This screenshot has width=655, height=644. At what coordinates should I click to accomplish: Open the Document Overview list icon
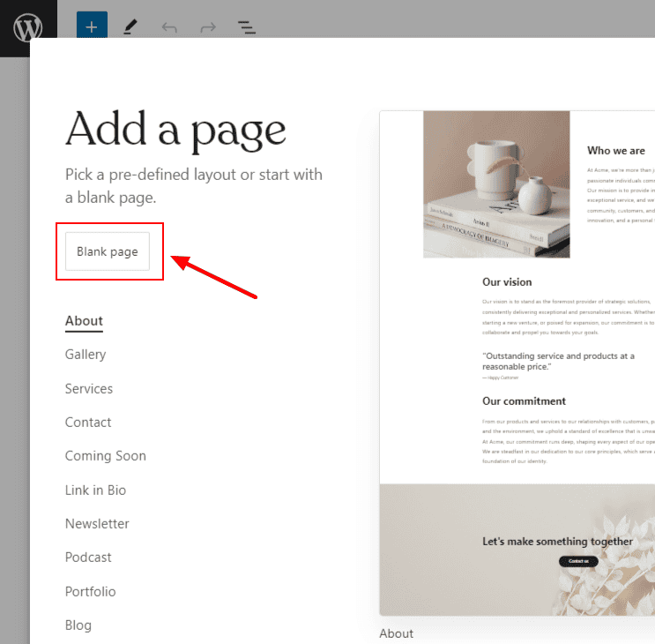[247, 27]
